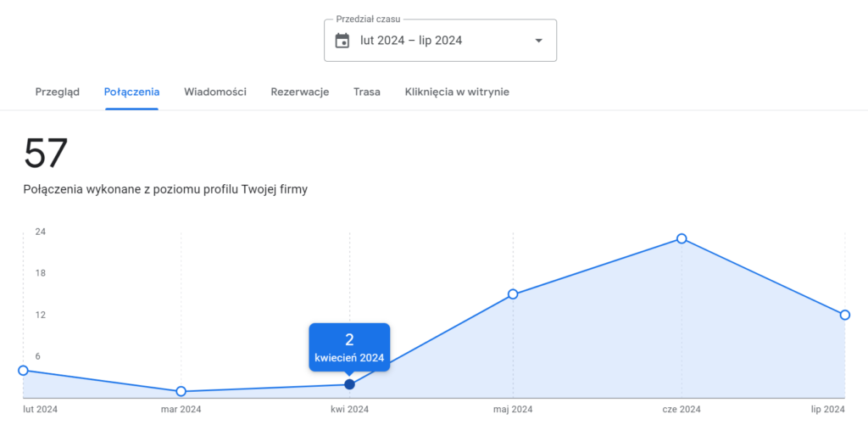This screenshot has width=868, height=425.
Task: Switch to the Trasa tab
Action: tap(367, 92)
